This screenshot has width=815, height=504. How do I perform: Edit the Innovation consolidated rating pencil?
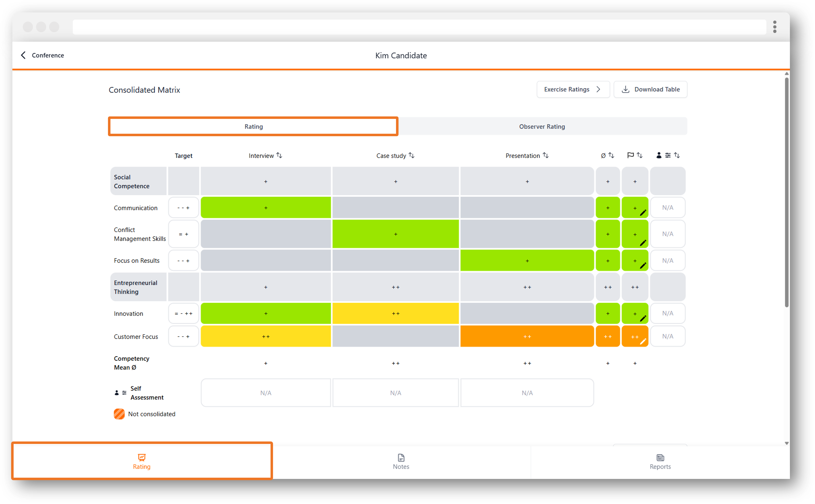click(643, 318)
